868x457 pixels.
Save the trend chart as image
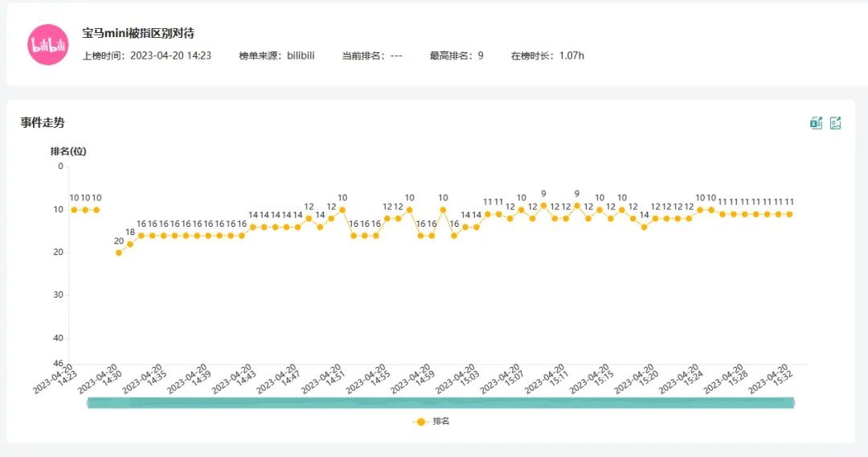tap(835, 123)
